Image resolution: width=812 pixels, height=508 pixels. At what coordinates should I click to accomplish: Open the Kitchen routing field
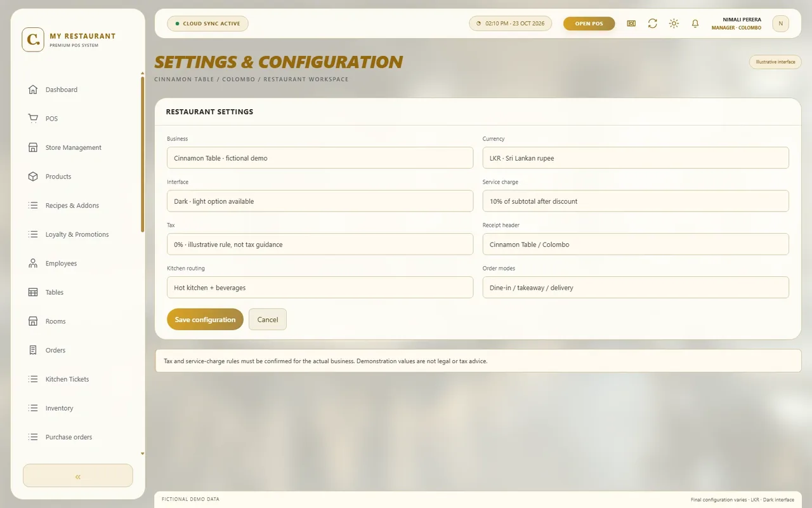(320, 288)
